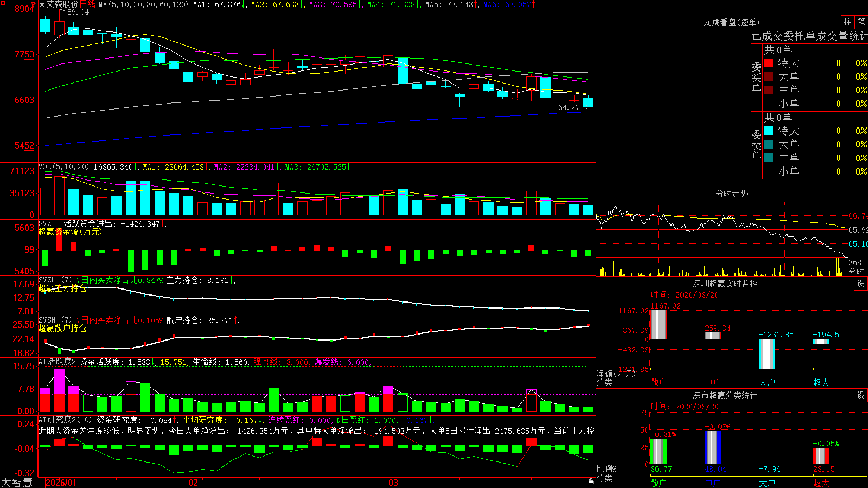Open MA(5,10,20,30,60,120) indicator parameters
Image resolution: width=868 pixels, height=488 pixels.
tap(143, 4)
